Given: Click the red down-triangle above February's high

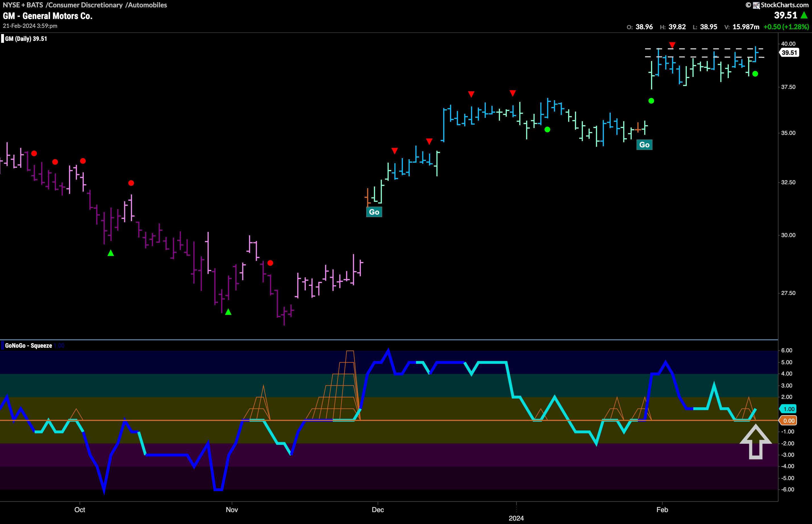Looking at the screenshot, I should [x=672, y=45].
